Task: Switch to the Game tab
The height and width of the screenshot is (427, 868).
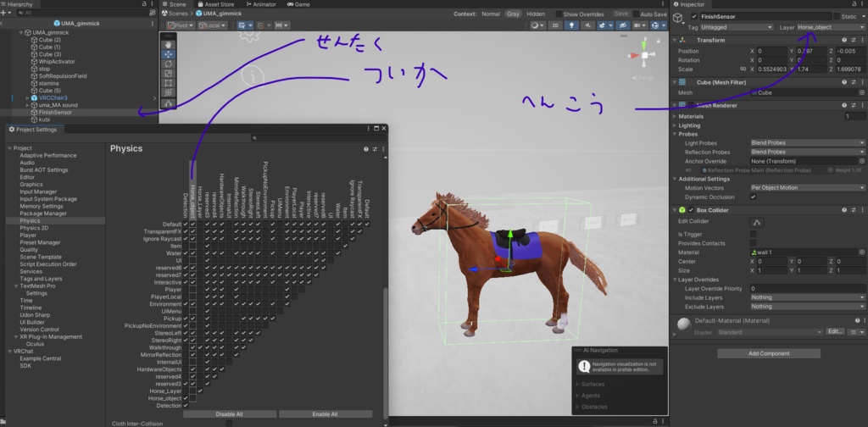Action: coord(298,4)
